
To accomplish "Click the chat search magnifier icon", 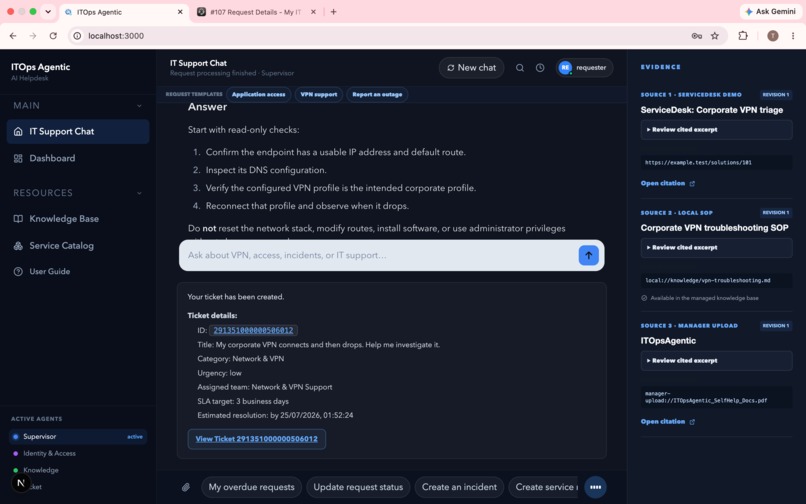I will [520, 68].
